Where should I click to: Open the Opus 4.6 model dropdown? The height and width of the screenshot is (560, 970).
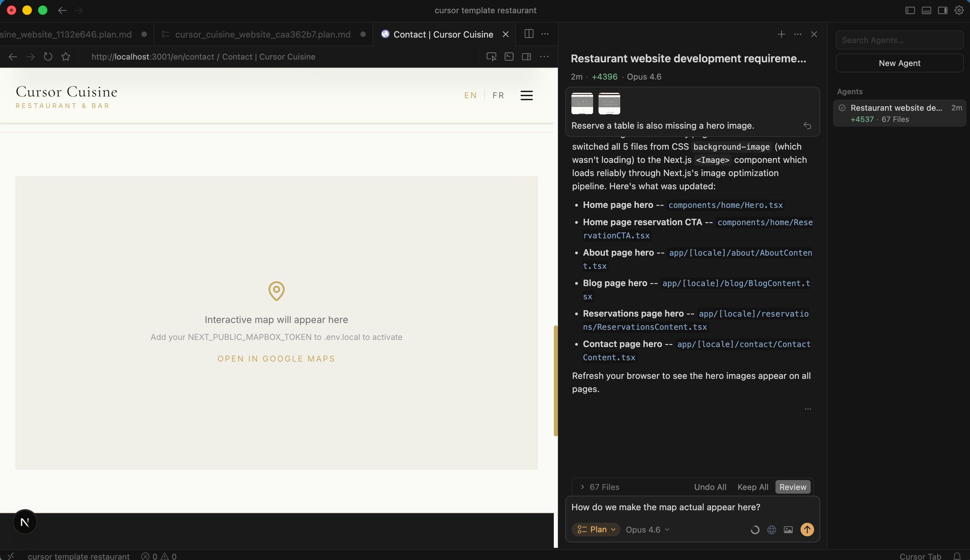[x=647, y=530]
